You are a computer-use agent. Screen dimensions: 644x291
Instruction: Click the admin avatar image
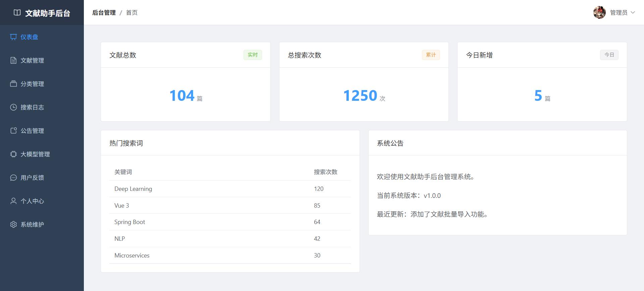tap(599, 12)
